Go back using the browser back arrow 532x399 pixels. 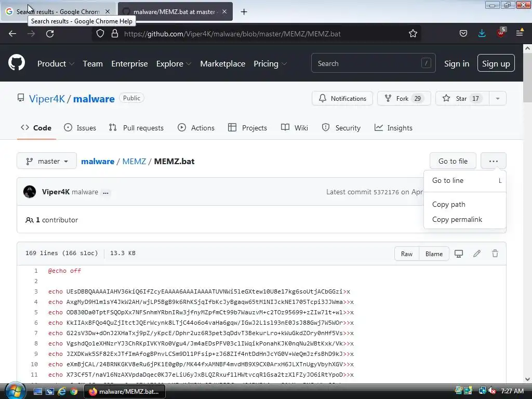point(12,34)
